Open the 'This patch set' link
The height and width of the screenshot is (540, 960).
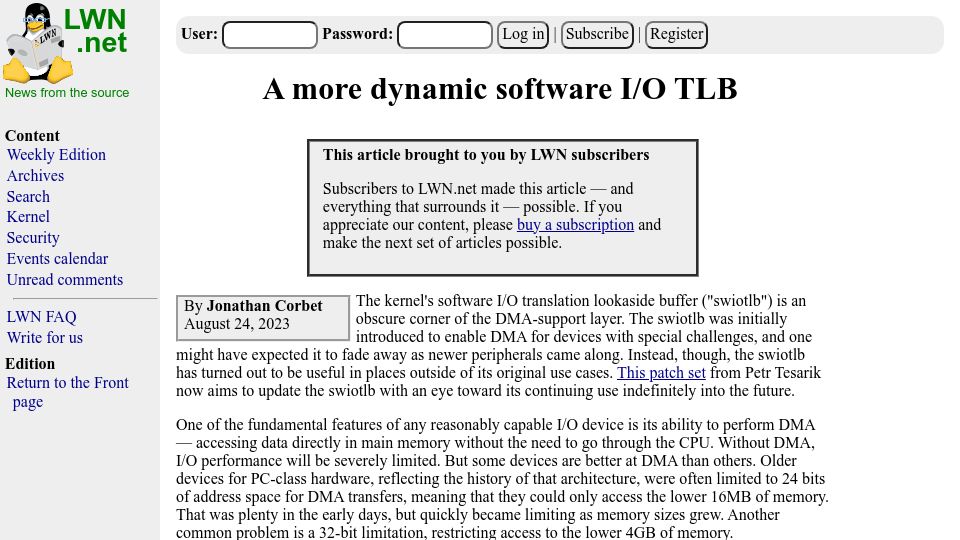[x=661, y=373]
